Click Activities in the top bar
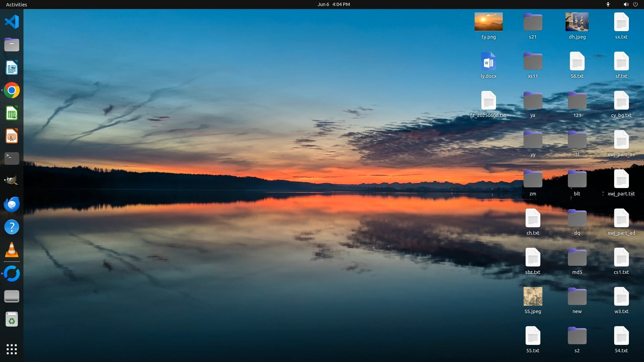Viewport: 644px width, 362px height. point(16,4)
